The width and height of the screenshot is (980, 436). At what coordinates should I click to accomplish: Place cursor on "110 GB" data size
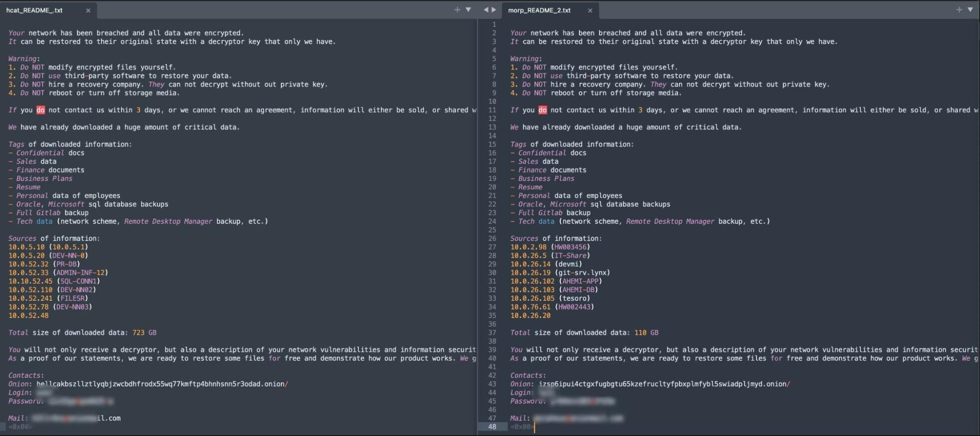(646, 333)
